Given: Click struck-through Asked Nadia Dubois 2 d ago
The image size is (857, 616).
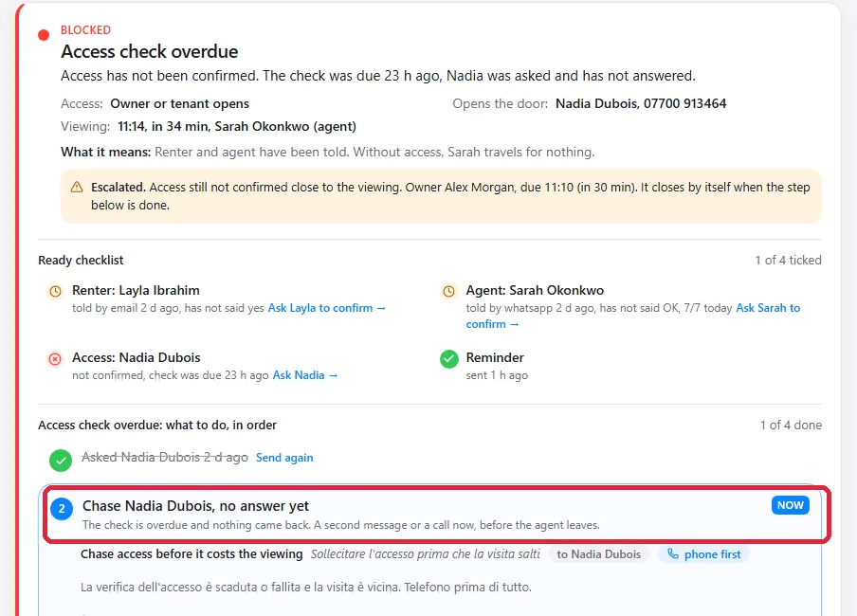Looking at the screenshot, I should pos(165,457).
